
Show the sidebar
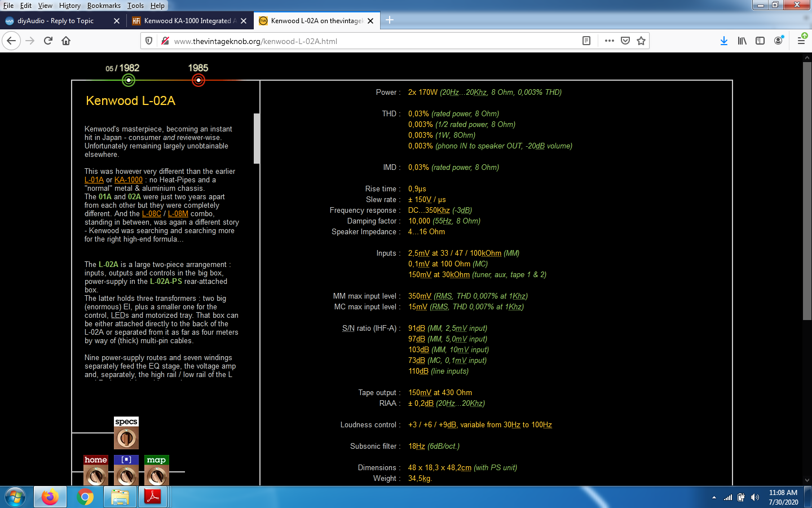[760, 41]
